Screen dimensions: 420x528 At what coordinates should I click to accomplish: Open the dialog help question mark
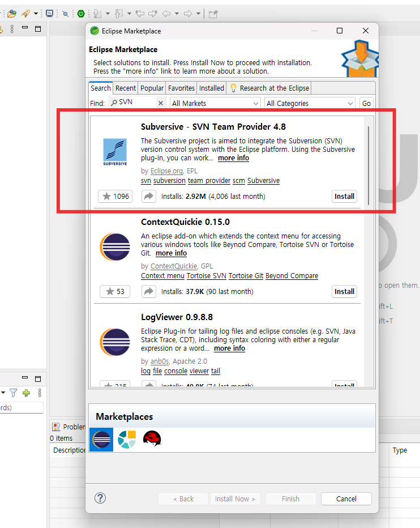100,498
